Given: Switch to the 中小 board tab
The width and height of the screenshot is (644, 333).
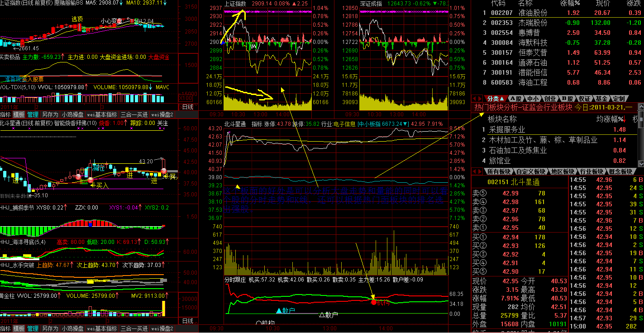Looking at the screenshot, I should click(x=534, y=98).
